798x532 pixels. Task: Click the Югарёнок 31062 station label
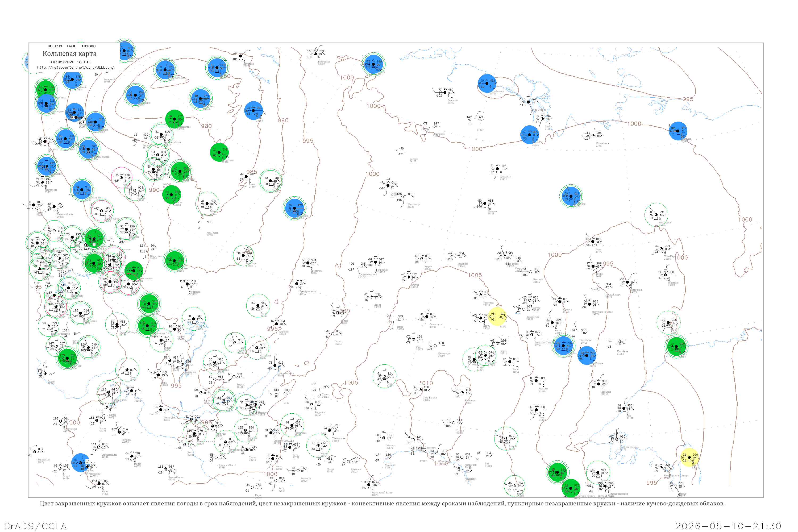tap(623, 352)
